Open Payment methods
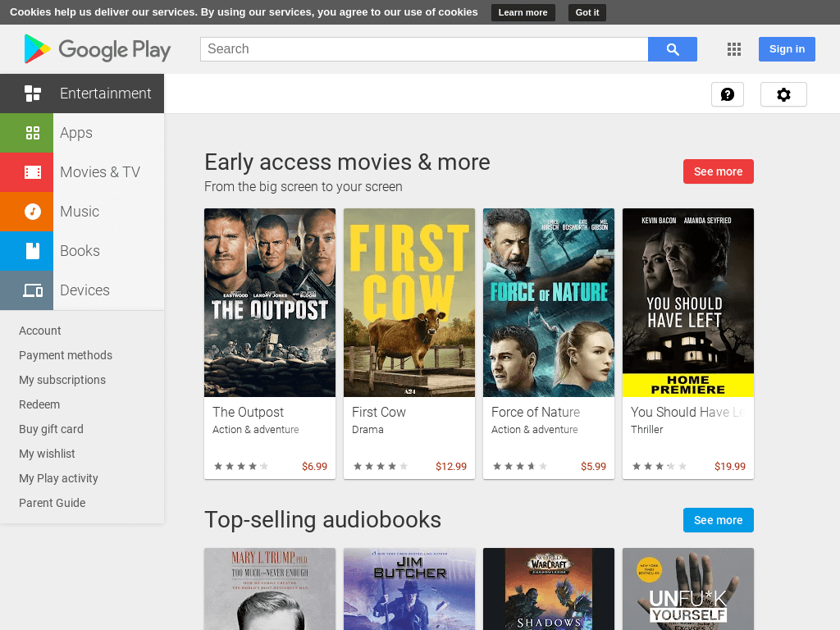840x630 pixels. (66, 355)
